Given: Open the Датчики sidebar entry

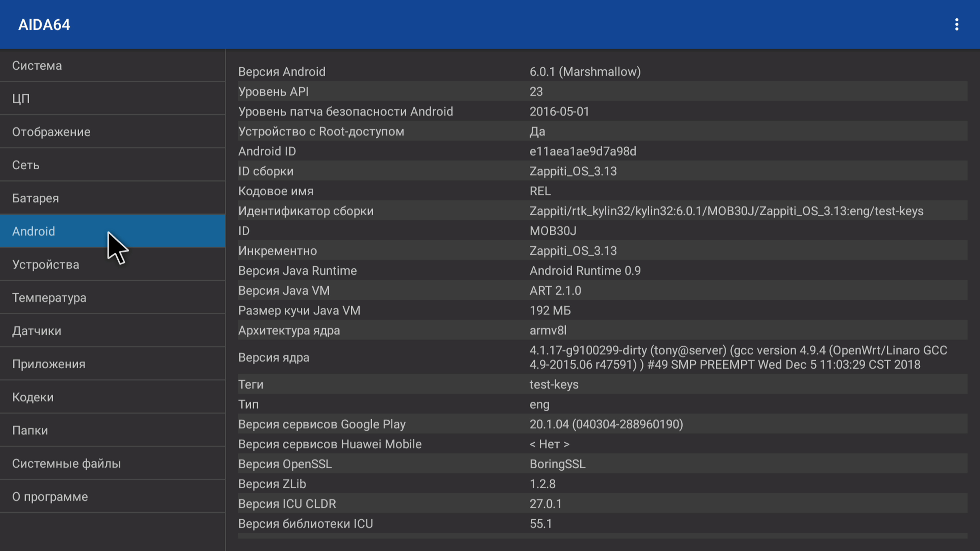Looking at the screenshot, I should coord(113,330).
